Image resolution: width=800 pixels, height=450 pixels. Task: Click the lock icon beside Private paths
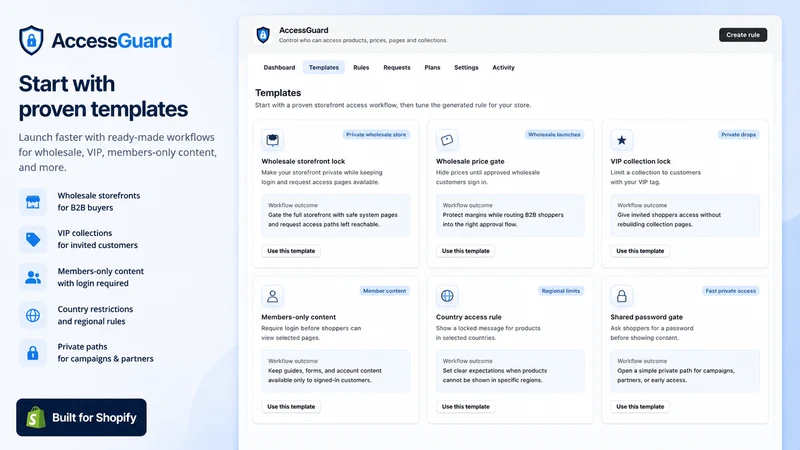pos(33,353)
